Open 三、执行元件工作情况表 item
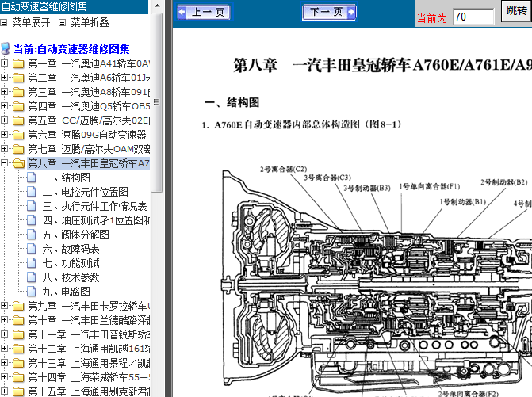Image resolution: width=532 pixels, height=397 pixels. 94,206
